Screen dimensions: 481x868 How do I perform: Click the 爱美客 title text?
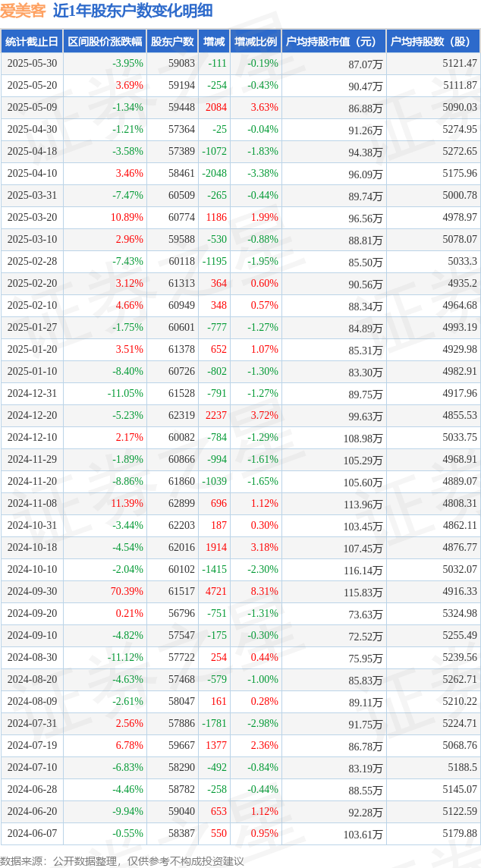23,11
